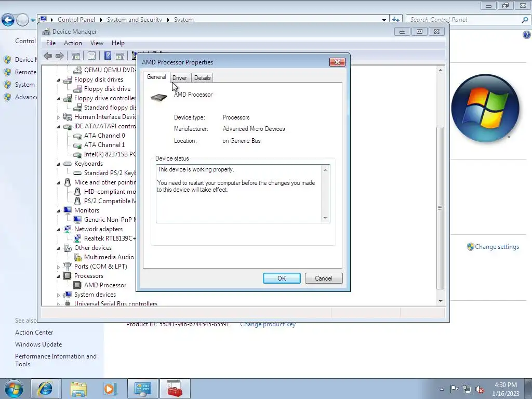The width and height of the screenshot is (532, 399).
Task: Click OK in AMD Processor Properties
Action: tap(282, 278)
